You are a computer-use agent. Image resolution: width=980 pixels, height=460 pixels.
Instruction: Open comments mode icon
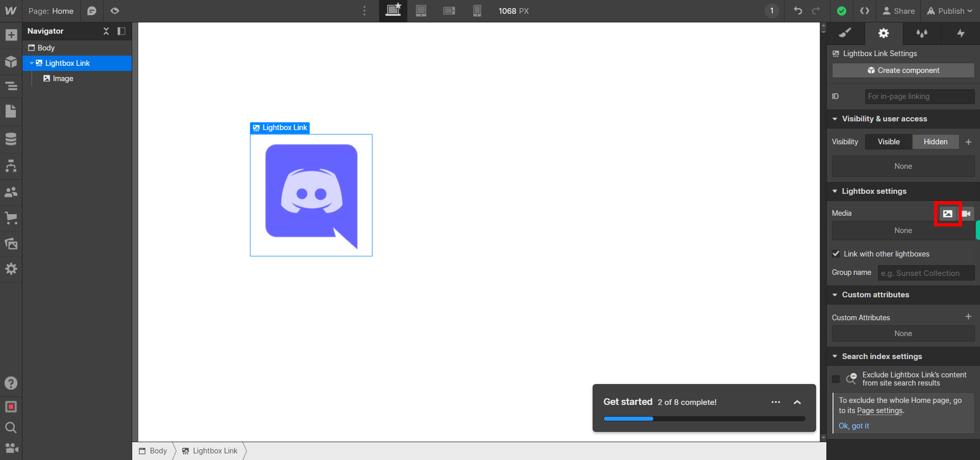[92, 11]
